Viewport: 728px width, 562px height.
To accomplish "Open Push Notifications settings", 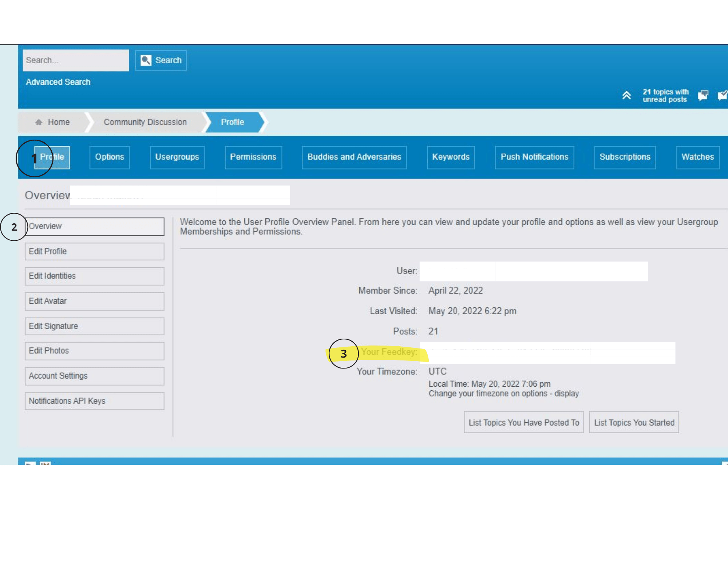I will point(534,156).
